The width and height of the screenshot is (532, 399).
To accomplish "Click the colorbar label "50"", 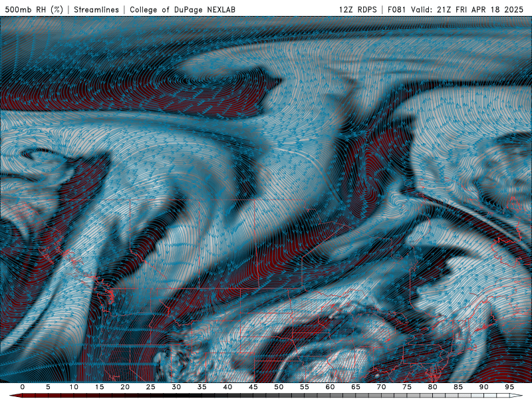I will tap(279, 387).
